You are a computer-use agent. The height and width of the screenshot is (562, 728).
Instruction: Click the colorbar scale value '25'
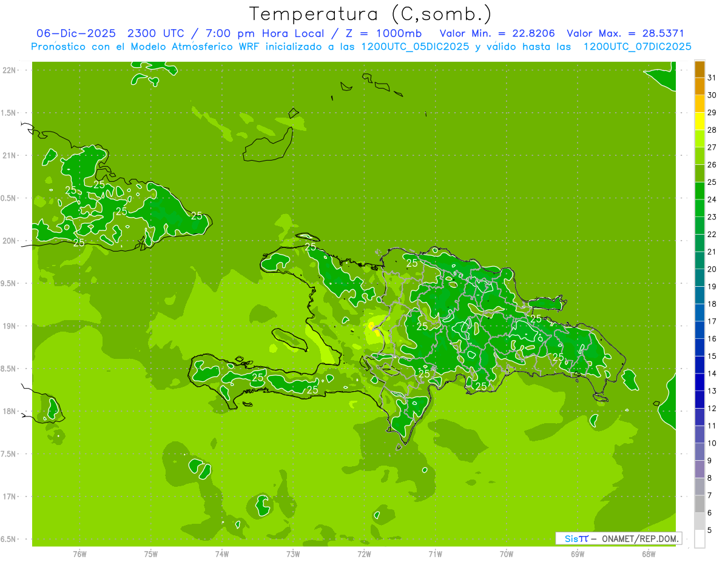(x=712, y=182)
